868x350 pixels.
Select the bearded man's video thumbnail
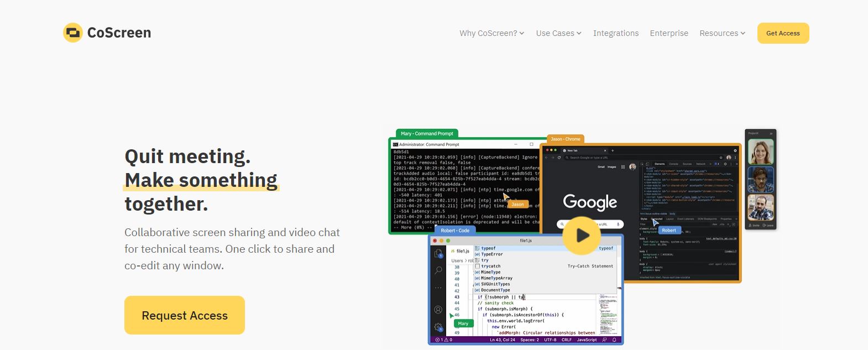(x=760, y=207)
